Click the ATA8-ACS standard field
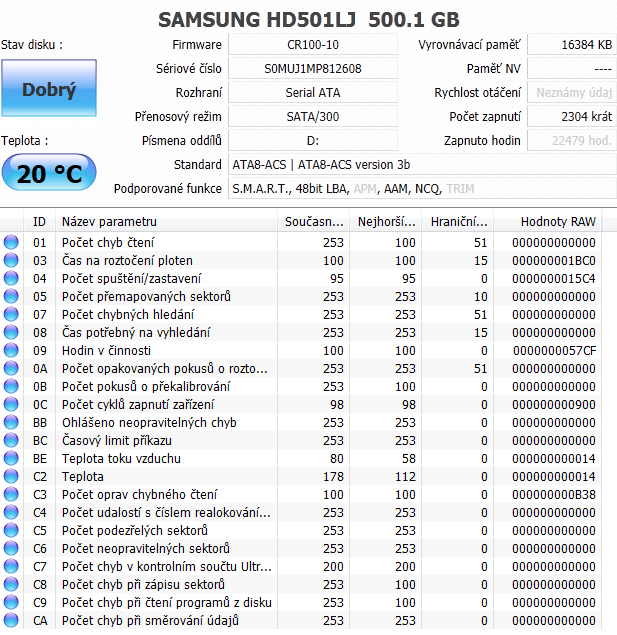The width and height of the screenshot is (617, 635). point(422,165)
